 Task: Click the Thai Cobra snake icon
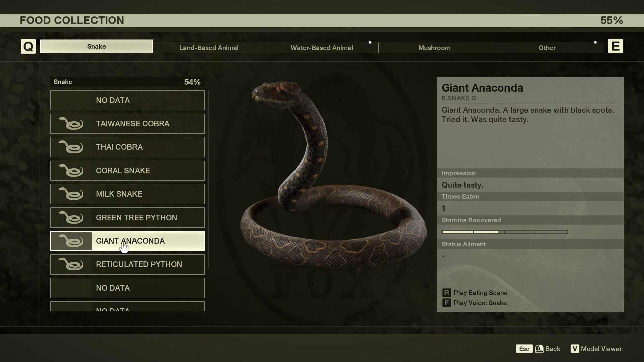pyautogui.click(x=71, y=147)
